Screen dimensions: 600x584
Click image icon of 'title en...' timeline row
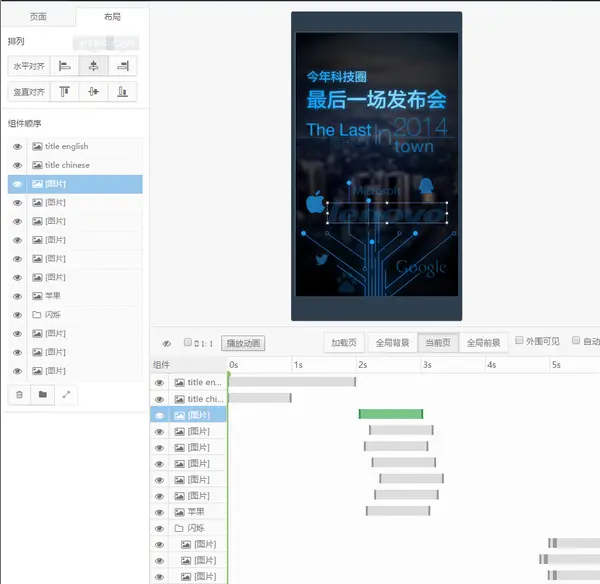click(x=179, y=382)
